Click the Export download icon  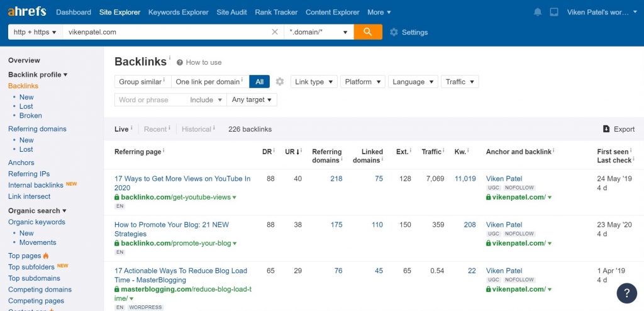coord(606,129)
